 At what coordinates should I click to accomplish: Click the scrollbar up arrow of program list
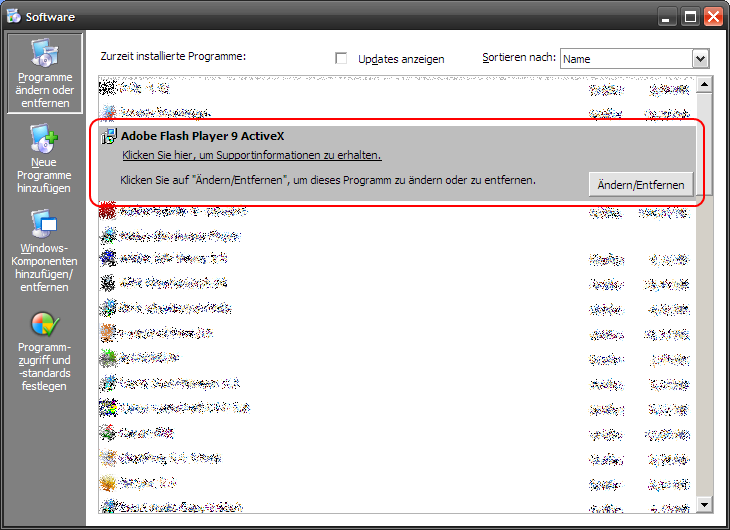click(704, 84)
